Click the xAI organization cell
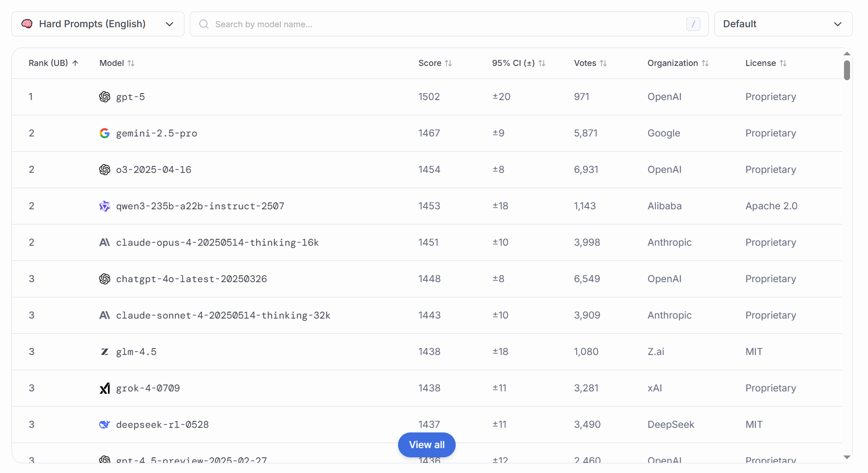 pos(654,388)
